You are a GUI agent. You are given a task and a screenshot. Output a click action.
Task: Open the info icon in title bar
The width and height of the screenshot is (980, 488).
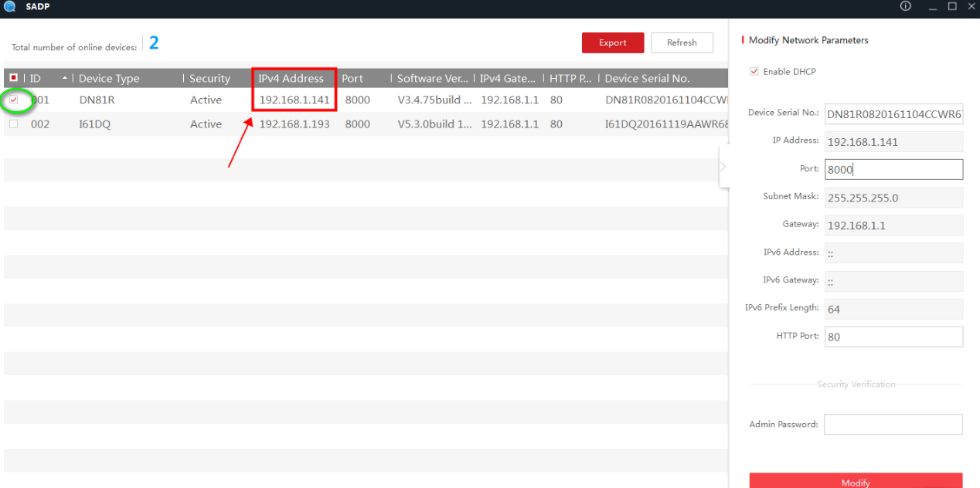906,6
